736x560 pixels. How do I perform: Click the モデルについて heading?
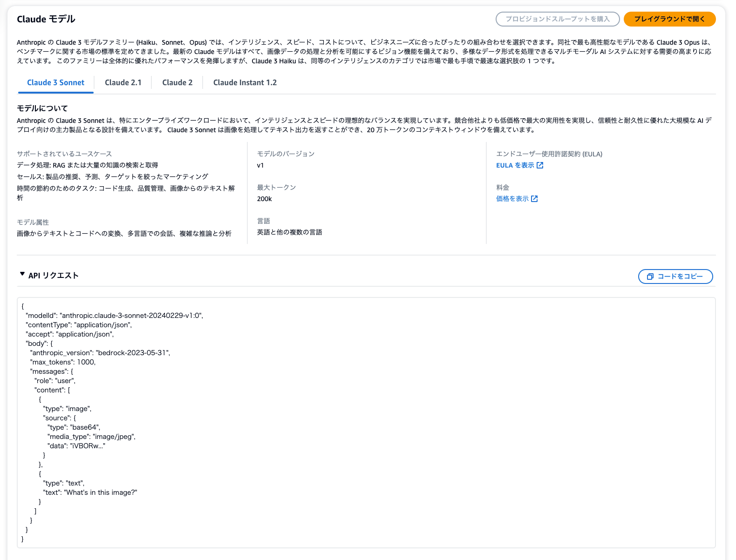[42, 108]
